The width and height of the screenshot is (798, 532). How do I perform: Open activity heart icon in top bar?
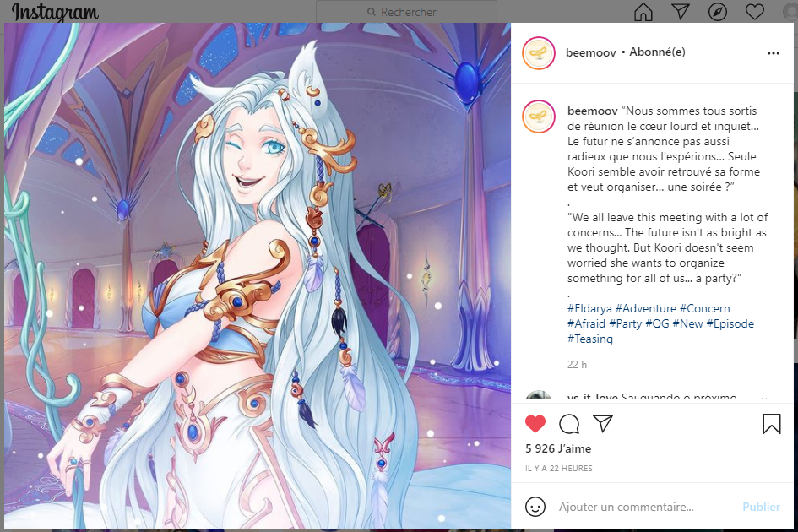click(755, 12)
